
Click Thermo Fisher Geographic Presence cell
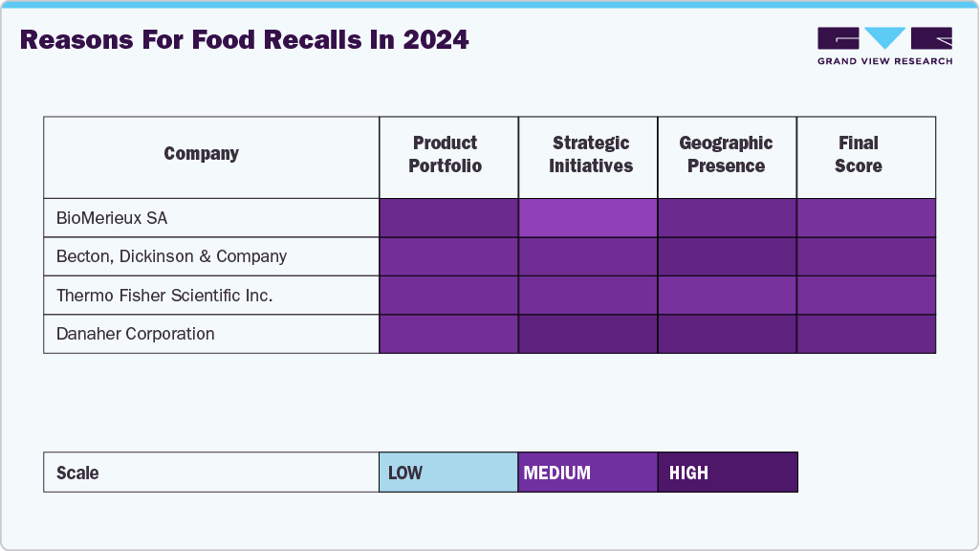click(x=727, y=296)
